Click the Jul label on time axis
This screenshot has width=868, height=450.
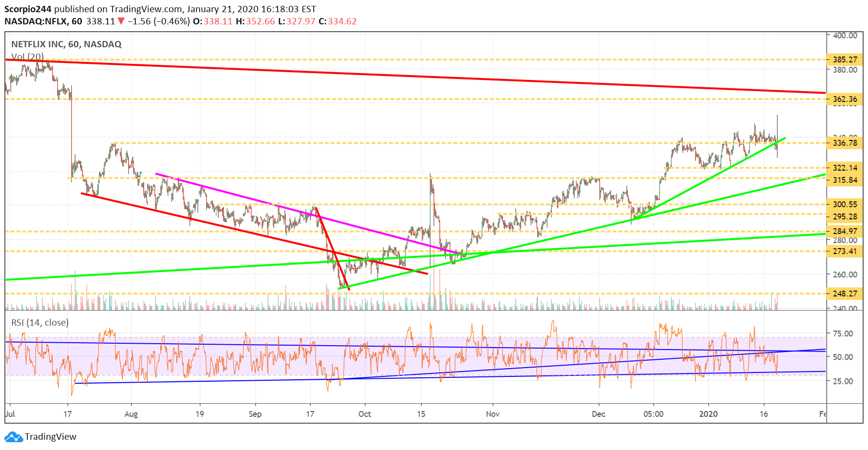tap(10, 414)
